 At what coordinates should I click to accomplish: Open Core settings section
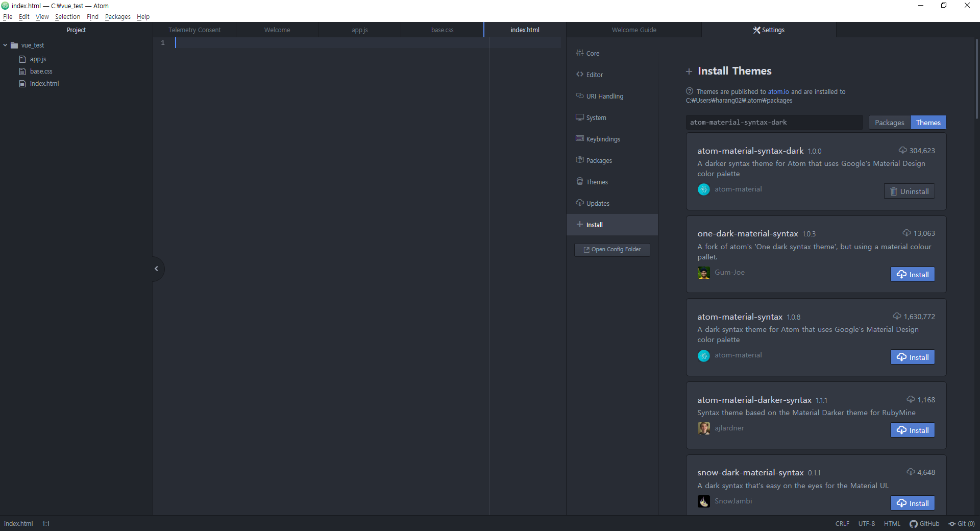[x=612, y=53]
